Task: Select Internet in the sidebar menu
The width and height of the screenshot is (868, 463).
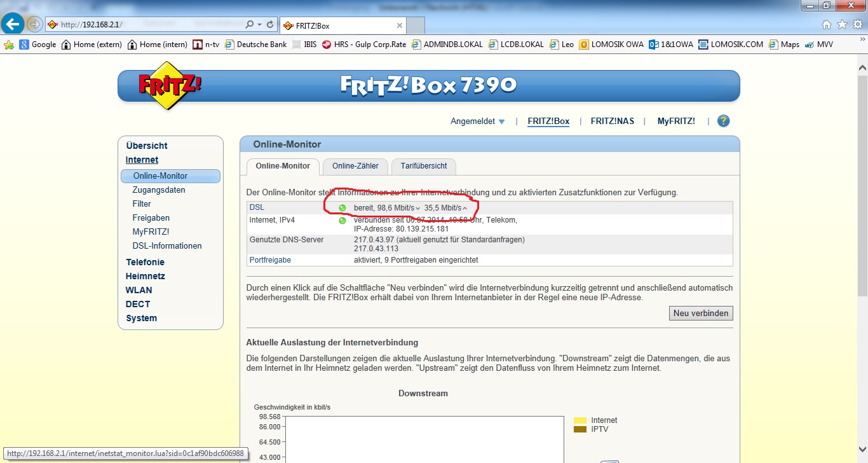Action: click(142, 160)
